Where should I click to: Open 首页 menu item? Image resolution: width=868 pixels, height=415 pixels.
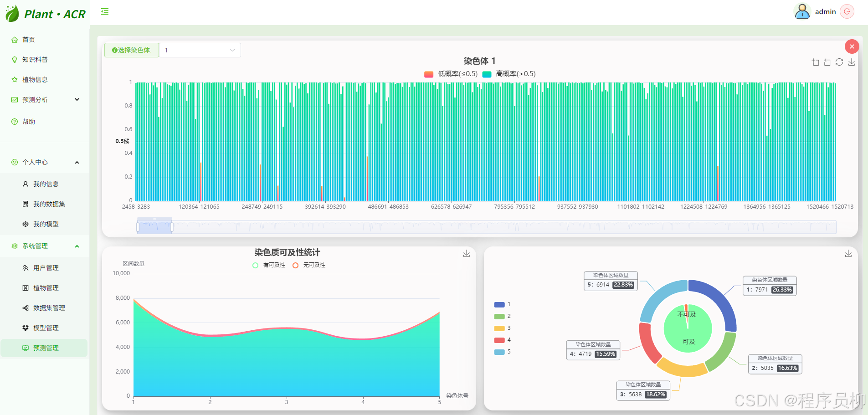tap(45, 40)
